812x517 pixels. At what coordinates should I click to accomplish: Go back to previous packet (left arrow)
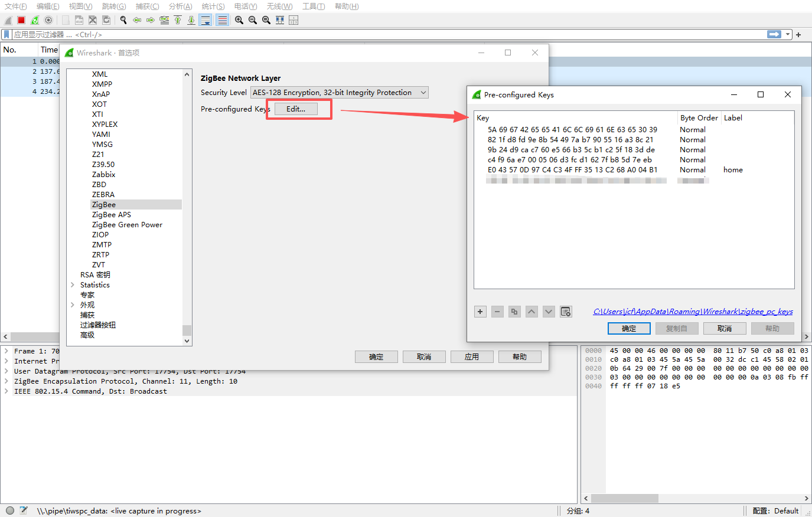click(137, 20)
